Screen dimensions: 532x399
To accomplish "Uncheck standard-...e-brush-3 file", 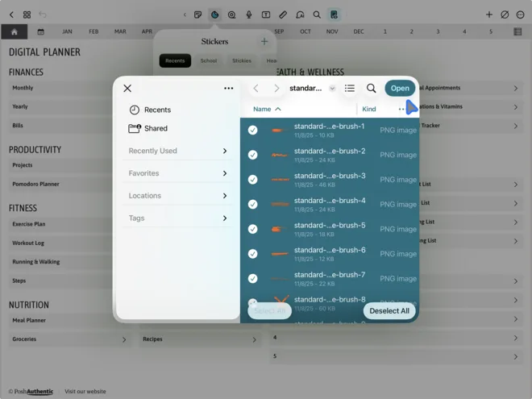I will [x=253, y=180].
